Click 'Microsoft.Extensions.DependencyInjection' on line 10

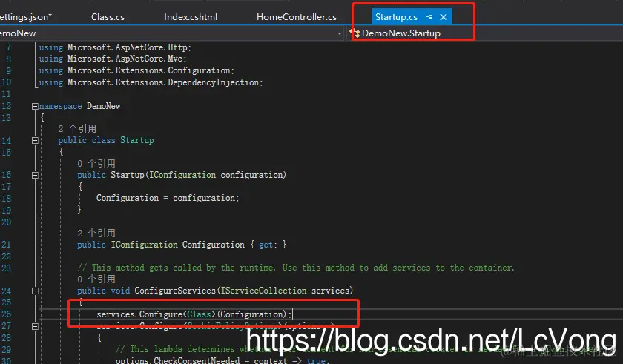tap(163, 82)
